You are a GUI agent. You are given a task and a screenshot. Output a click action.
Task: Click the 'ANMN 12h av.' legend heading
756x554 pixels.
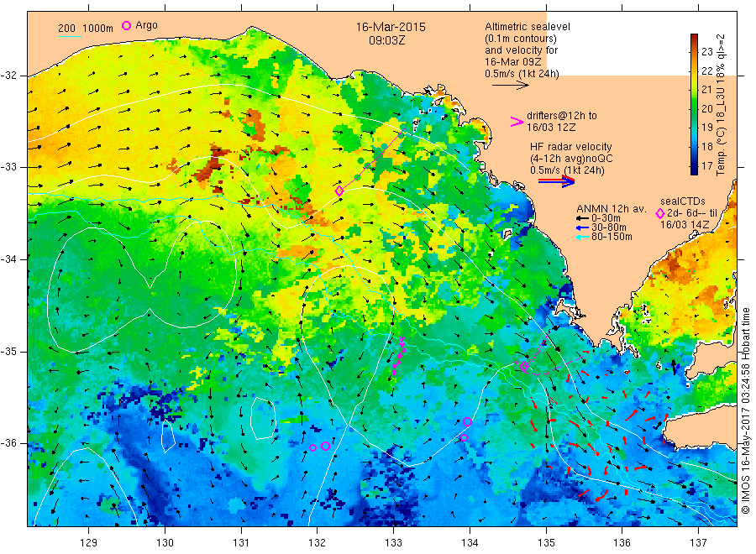612,209
